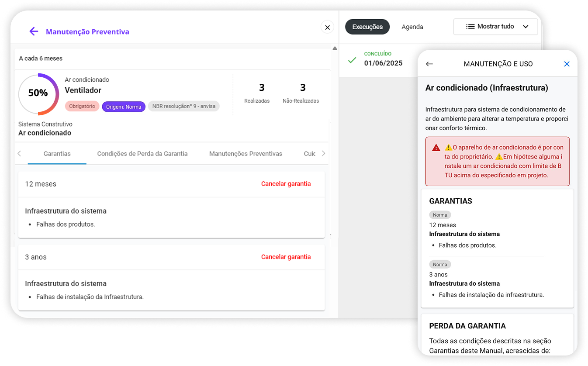
Task: Expand the right chevron to reveal more tabs
Action: [x=323, y=153]
